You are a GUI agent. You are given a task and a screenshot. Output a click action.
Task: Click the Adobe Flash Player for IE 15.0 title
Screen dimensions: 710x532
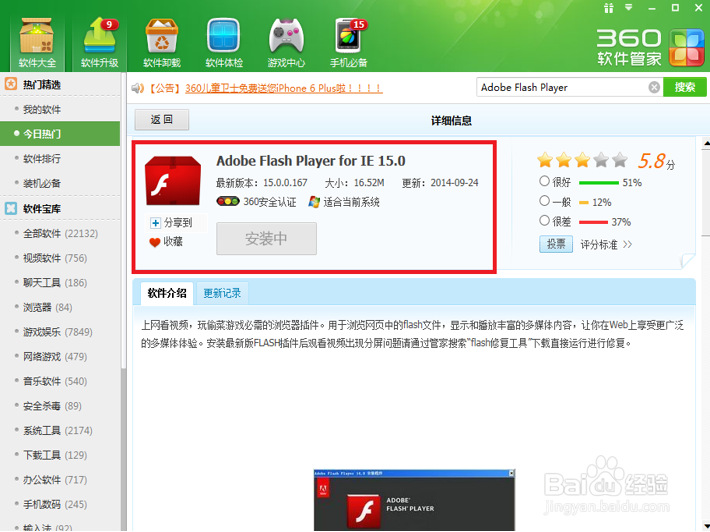(x=311, y=161)
